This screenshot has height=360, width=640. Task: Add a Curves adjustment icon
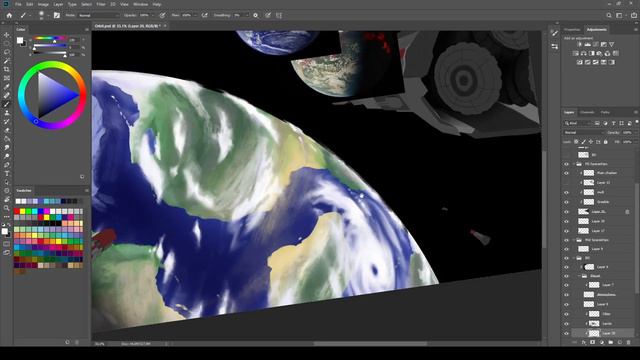pos(596,44)
